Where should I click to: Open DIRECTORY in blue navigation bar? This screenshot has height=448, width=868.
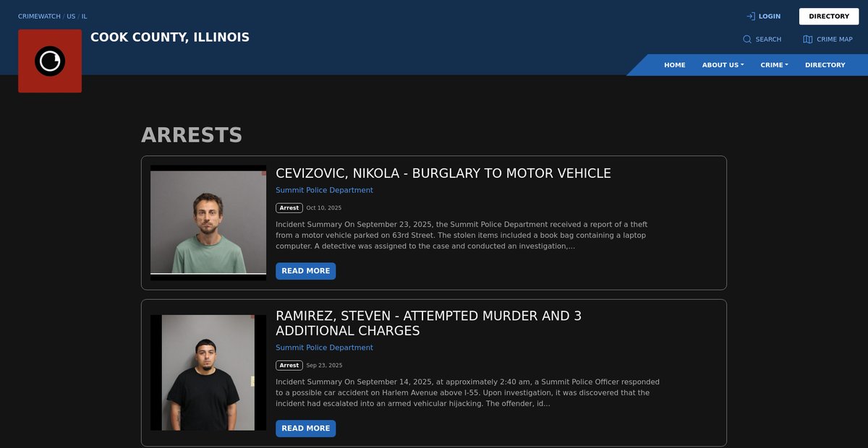coord(825,65)
